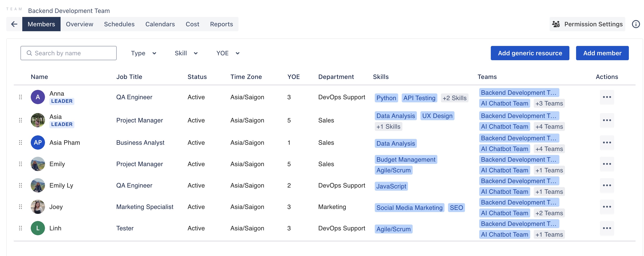Expand the Type filter dropdown
Image resolution: width=644 pixels, height=256 pixels.
143,53
